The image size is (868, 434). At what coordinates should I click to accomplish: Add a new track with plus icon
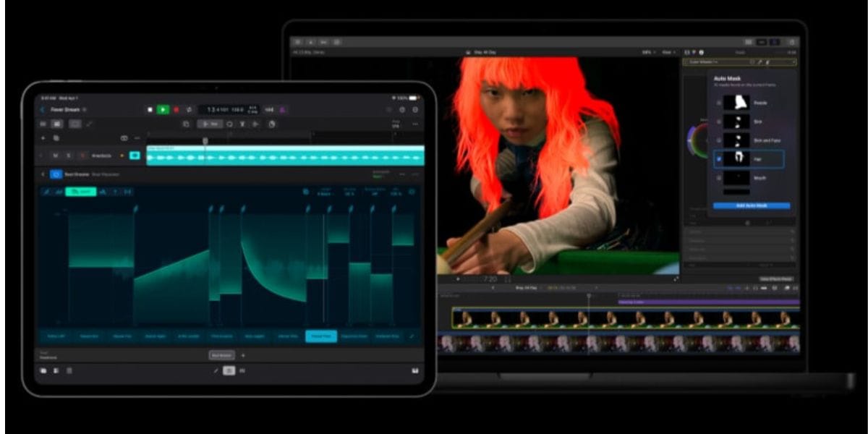[43, 137]
